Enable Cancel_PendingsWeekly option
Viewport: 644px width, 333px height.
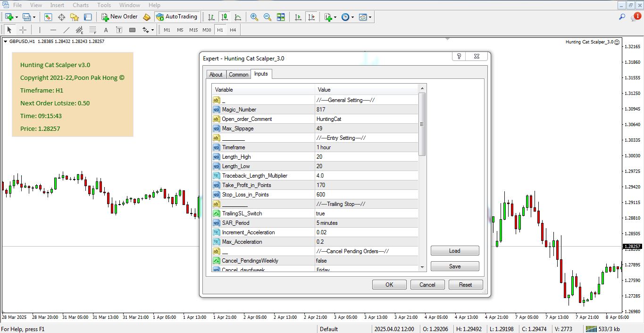(366, 260)
